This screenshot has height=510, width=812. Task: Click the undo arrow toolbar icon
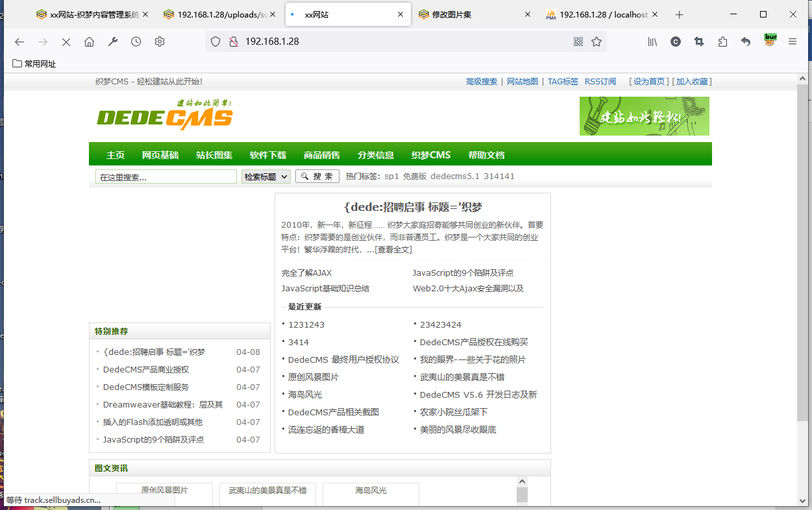coord(746,42)
